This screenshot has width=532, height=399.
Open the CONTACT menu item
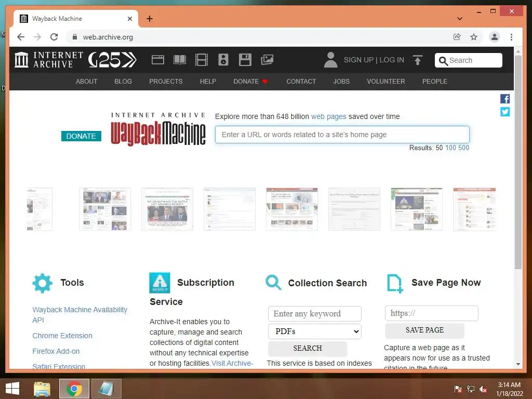pyautogui.click(x=301, y=82)
